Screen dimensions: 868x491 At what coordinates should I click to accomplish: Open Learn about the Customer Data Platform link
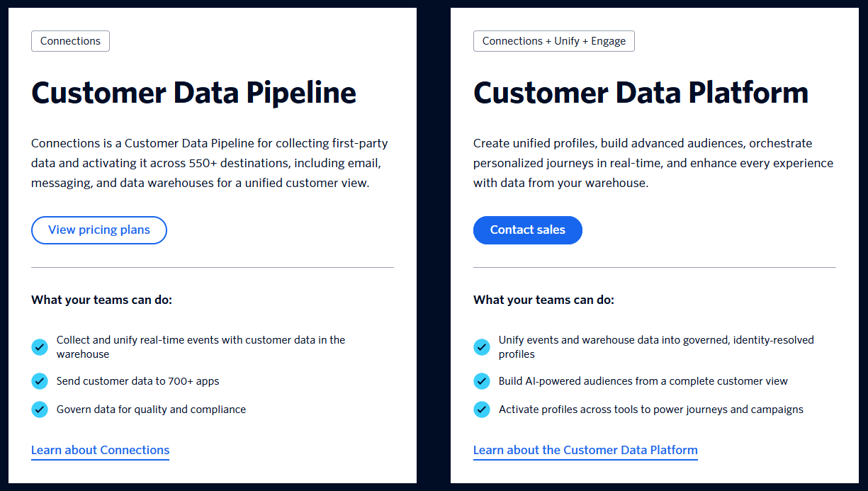pos(585,451)
